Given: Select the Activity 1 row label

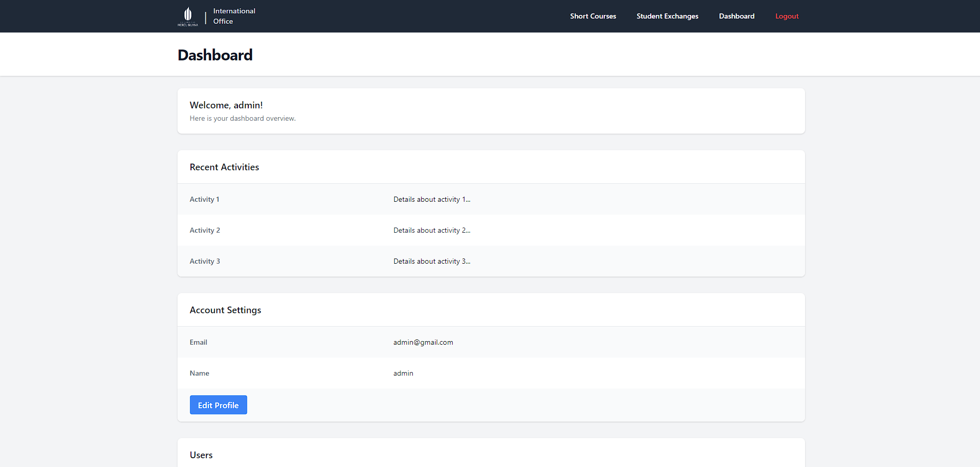Looking at the screenshot, I should (204, 199).
